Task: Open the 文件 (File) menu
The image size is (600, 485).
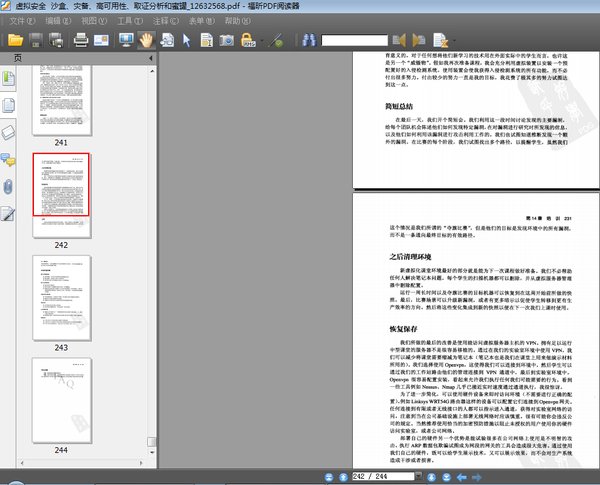Action: pos(22,21)
